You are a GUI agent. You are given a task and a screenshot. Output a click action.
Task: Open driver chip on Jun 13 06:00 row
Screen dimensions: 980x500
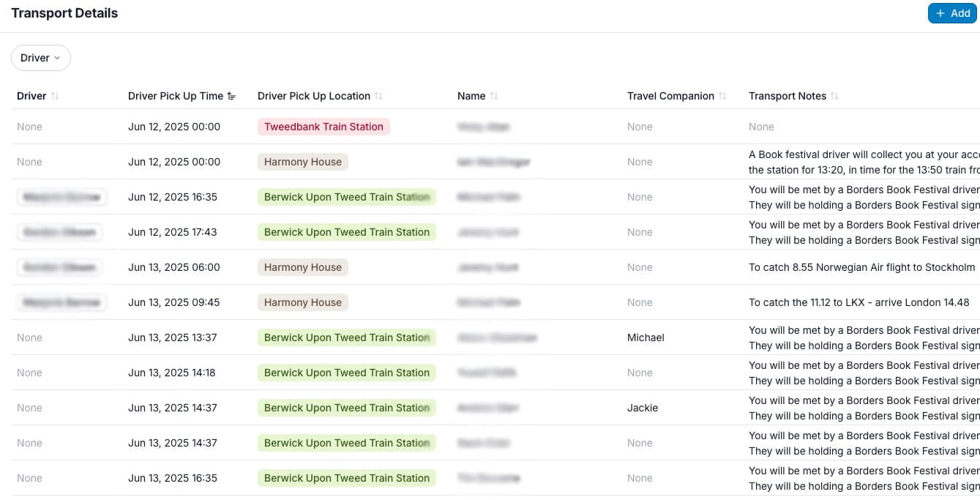point(59,267)
